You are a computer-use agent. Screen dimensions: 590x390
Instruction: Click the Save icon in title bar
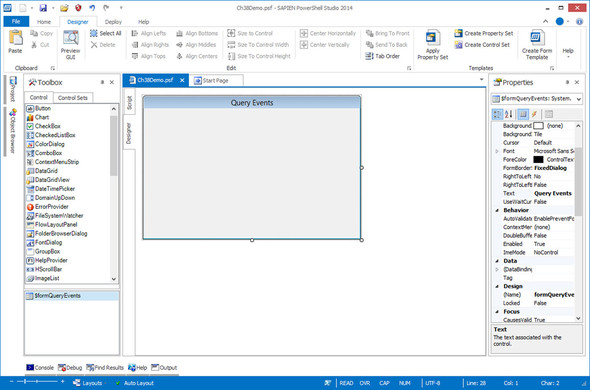pyautogui.click(x=43, y=8)
